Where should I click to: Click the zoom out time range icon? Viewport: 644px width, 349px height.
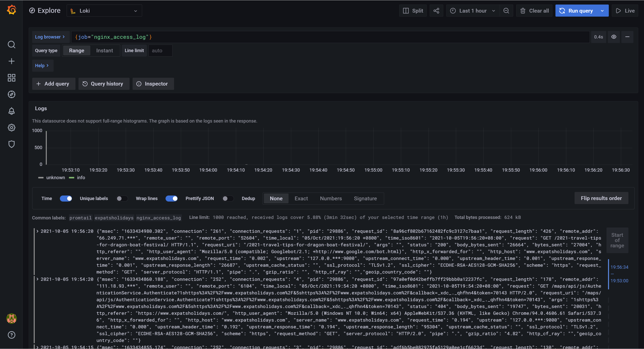(506, 11)
